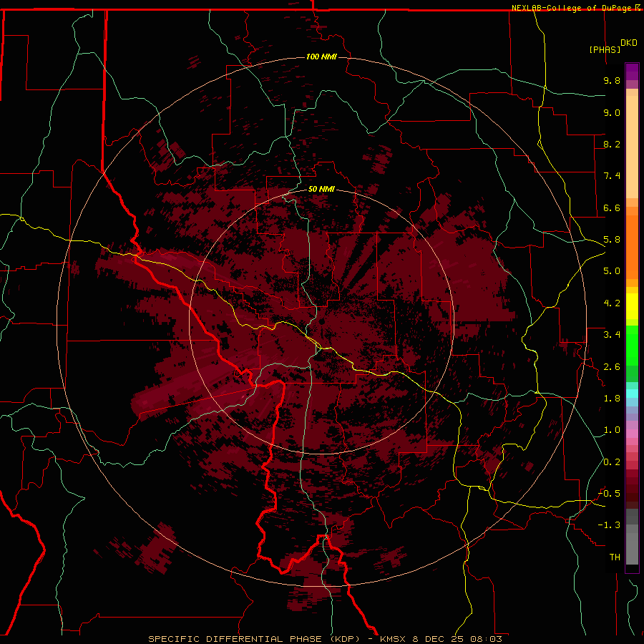
Task: Click the Specific Differential Phase (KDP) title
Action: pos(254,639)
